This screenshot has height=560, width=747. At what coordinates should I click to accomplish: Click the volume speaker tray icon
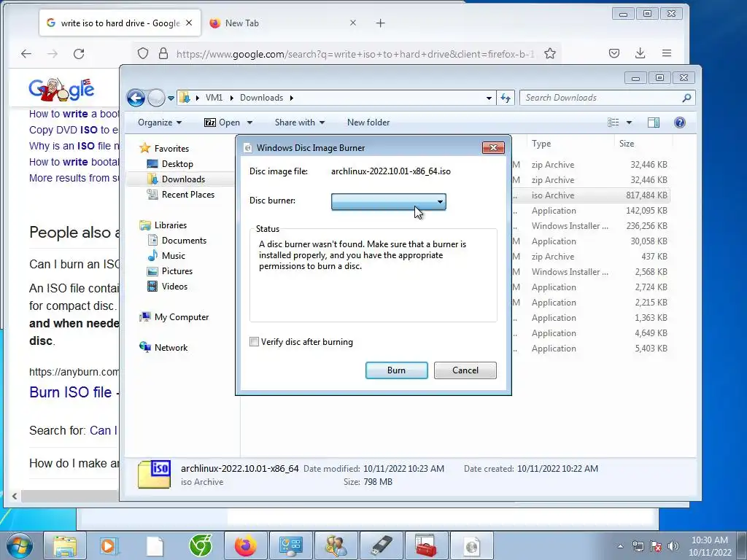[673, 546]
